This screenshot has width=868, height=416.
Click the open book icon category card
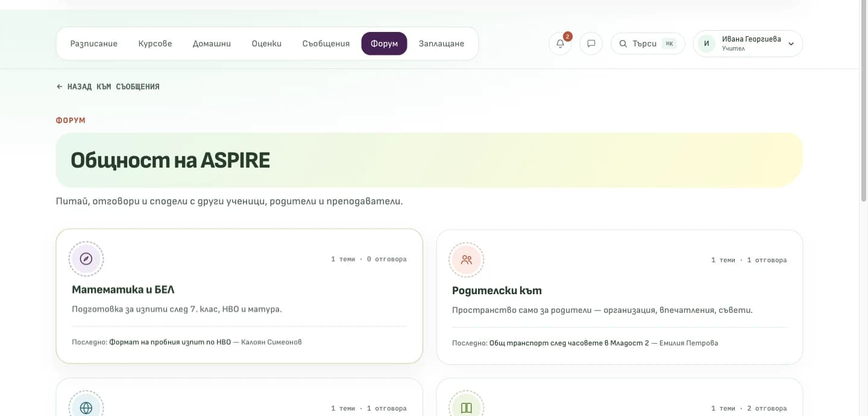point(467,408)
